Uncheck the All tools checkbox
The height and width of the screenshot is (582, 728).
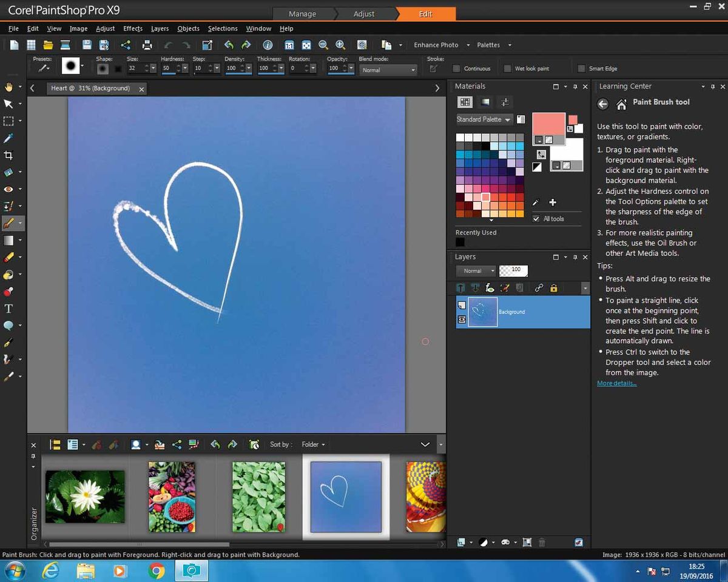click(536, 218)
